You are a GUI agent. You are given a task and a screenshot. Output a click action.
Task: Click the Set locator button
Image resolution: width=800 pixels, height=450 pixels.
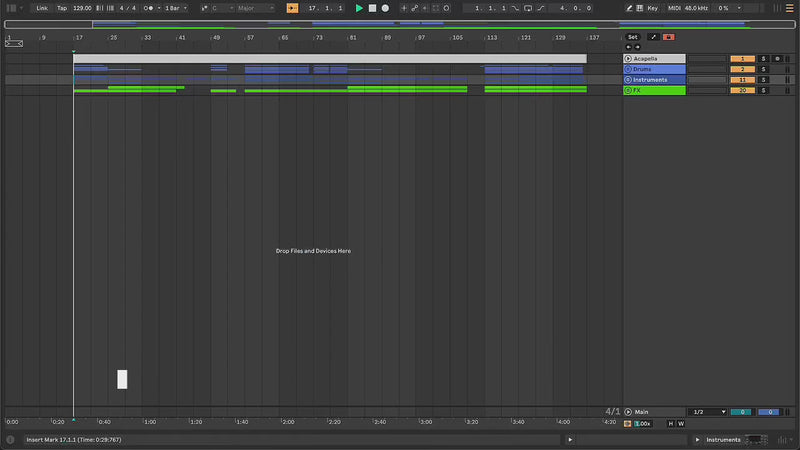(632, 37)
